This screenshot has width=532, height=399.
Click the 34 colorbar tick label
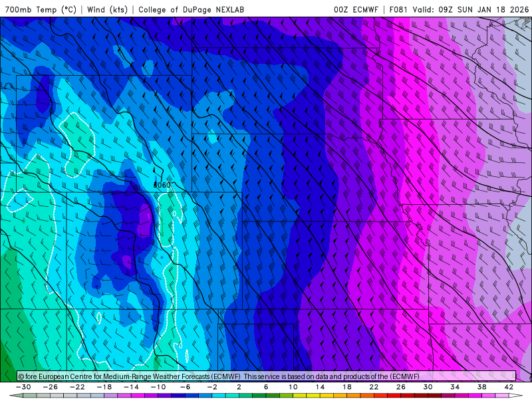pyautogui.click(x=455, y=387)
